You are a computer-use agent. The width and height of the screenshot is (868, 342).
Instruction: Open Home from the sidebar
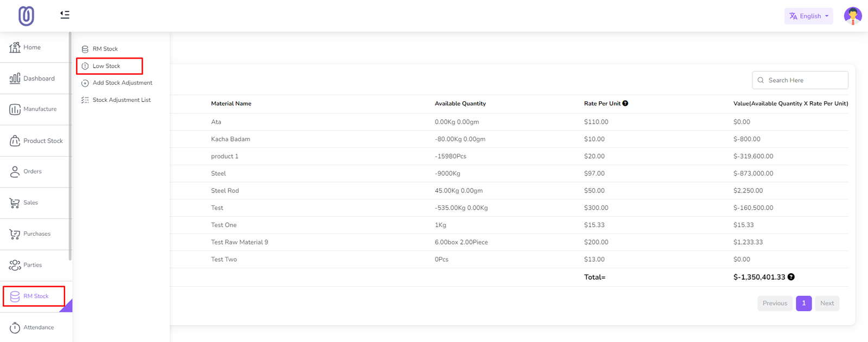coord(32,48)
